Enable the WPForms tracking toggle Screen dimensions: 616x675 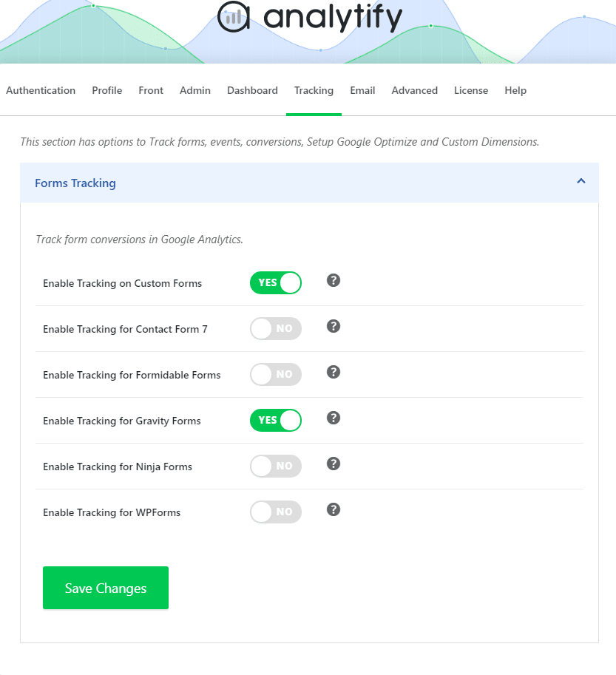click(x=276, y=512)
